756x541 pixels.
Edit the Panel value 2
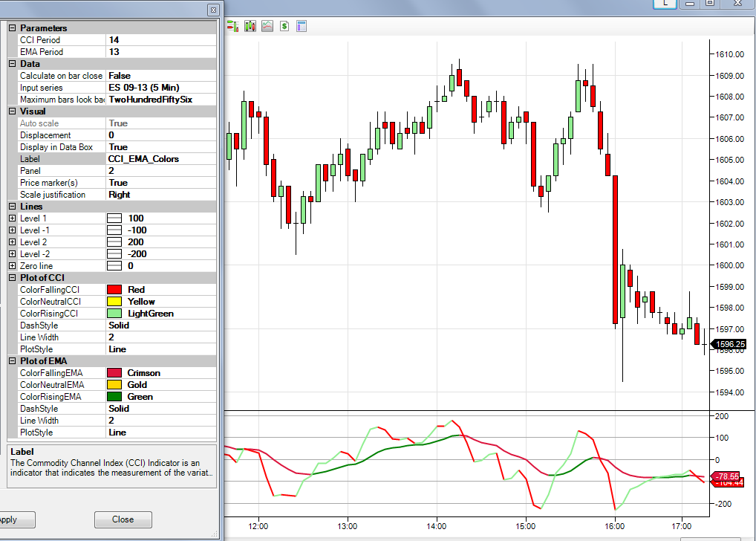coord(161,171)
